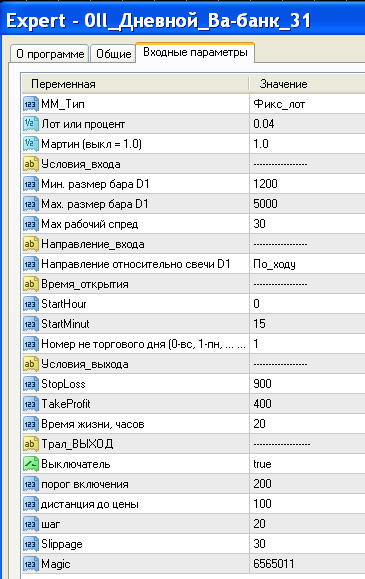Screen dimensions: 365x579
Task: Click the string icon beside Время_открытия
Action: pyautogui.click(x=31, y=284)
